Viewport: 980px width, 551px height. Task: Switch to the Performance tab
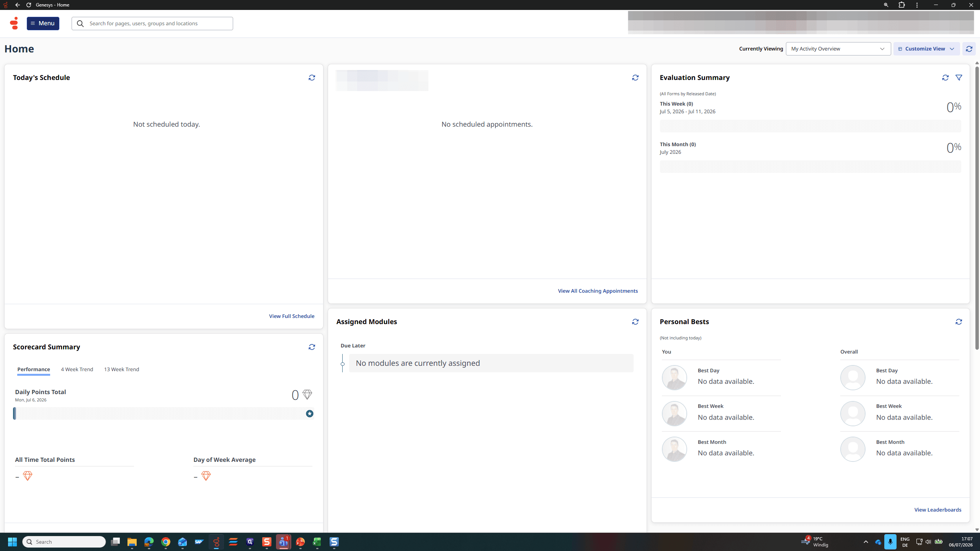[34, 369]
